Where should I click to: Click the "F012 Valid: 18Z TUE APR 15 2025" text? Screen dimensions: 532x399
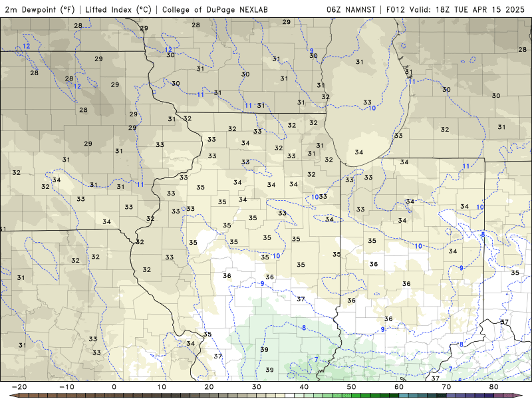point(456,9)
